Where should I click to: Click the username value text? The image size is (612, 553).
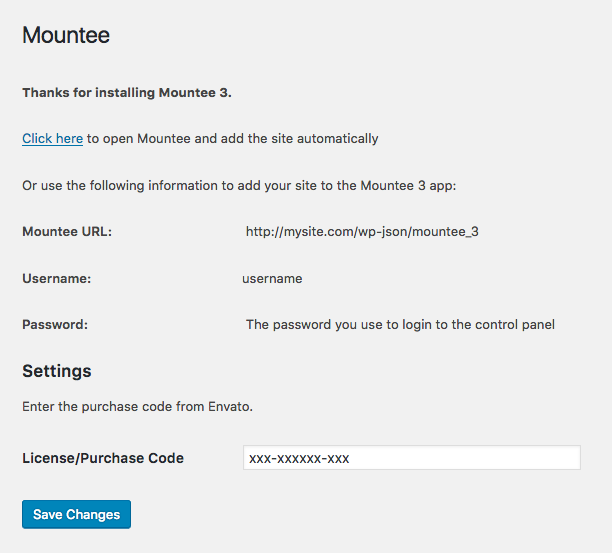coord(272,279)
